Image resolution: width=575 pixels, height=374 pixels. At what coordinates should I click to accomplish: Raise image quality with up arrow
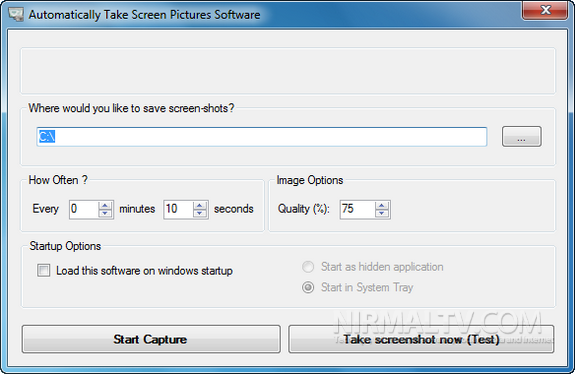tap(382, 206)
